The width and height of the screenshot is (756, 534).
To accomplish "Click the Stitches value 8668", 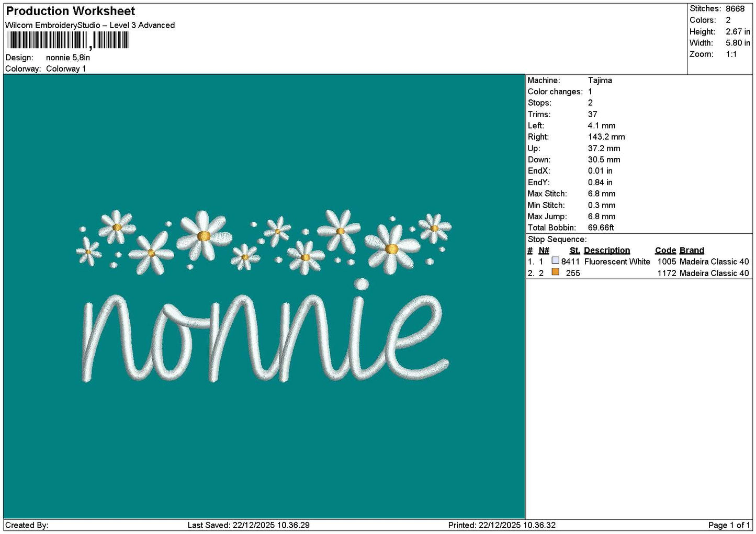I will click(x=735, y=9).
